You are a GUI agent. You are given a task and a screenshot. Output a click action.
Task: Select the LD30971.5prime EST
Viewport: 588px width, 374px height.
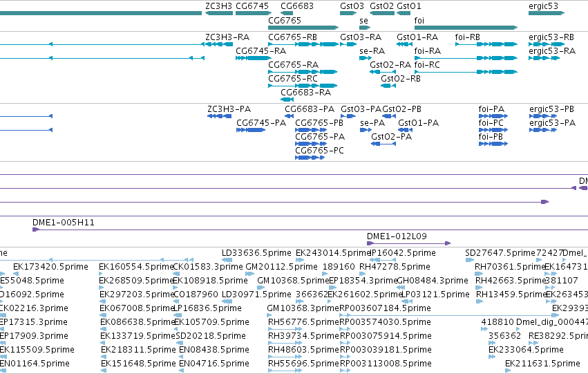coord(226,301)
